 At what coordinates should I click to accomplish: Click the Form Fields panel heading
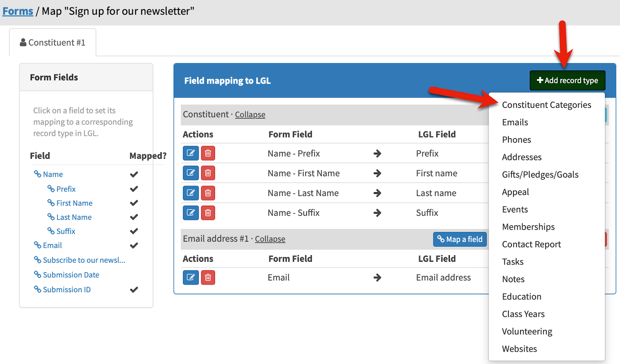pyautogui.click(x=54, y=77)
